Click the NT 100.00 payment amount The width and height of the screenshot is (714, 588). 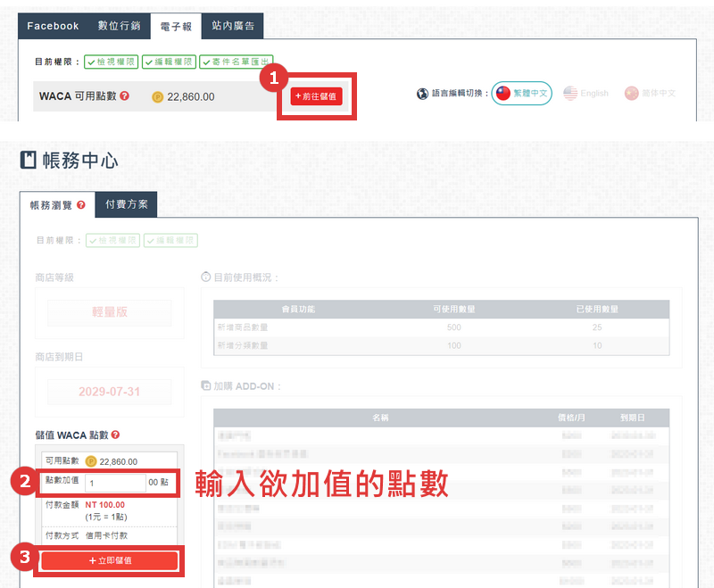104,505
